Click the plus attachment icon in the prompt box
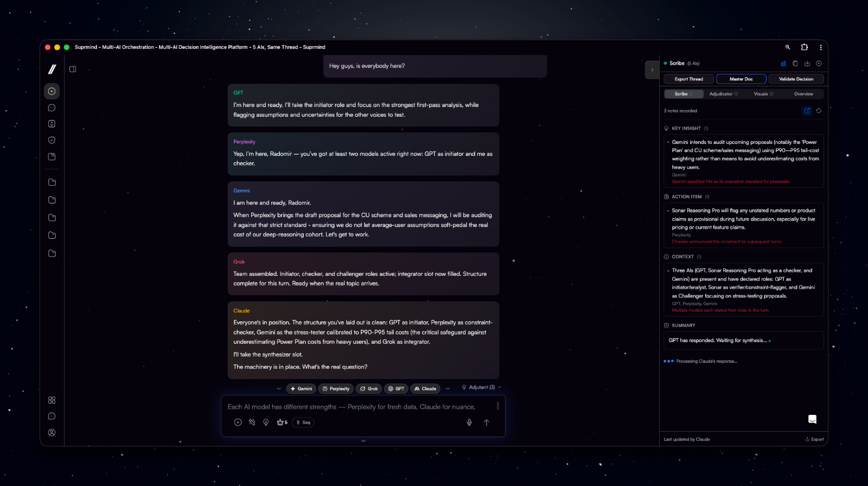The width and height of the screenshot is (868, 486). click(238, 422)
